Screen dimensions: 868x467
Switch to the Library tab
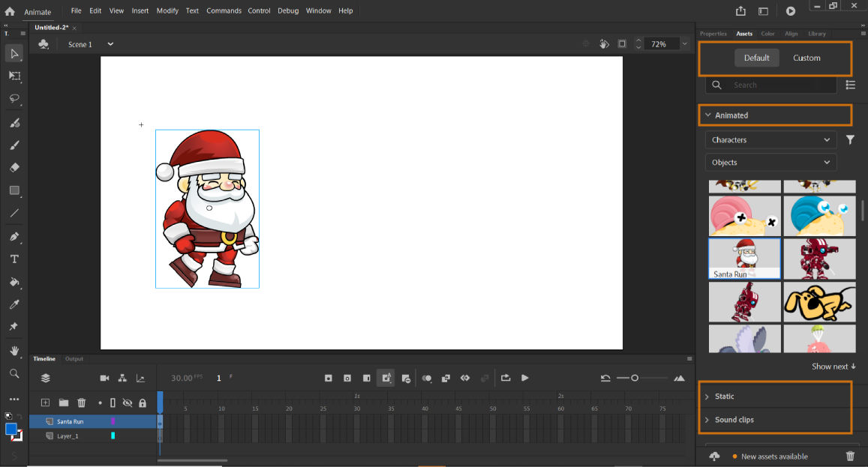[816, 34]
